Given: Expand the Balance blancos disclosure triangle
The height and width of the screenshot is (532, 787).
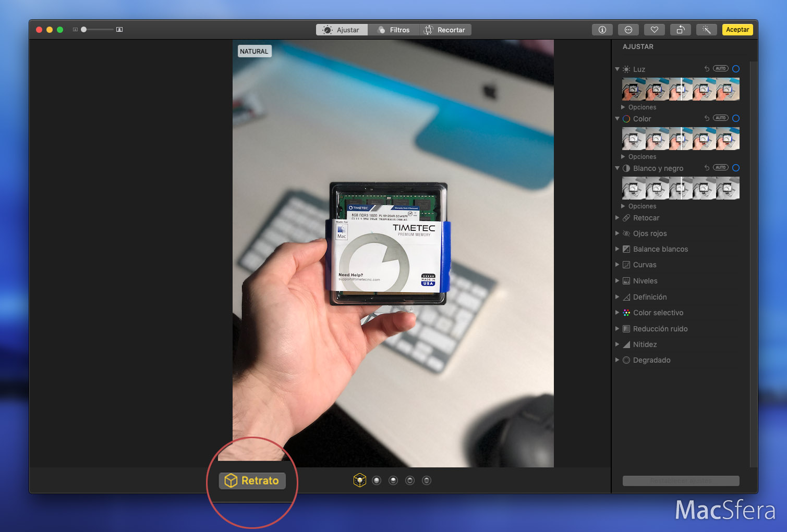Looking at the screenshot, I should [x=618, y=249].
